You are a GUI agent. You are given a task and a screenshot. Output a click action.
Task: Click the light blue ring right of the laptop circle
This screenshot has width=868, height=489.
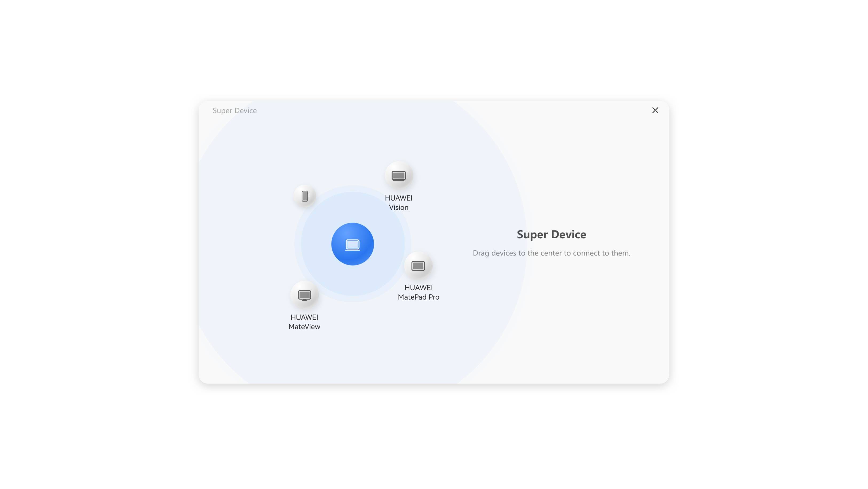(x=389, y=244)
